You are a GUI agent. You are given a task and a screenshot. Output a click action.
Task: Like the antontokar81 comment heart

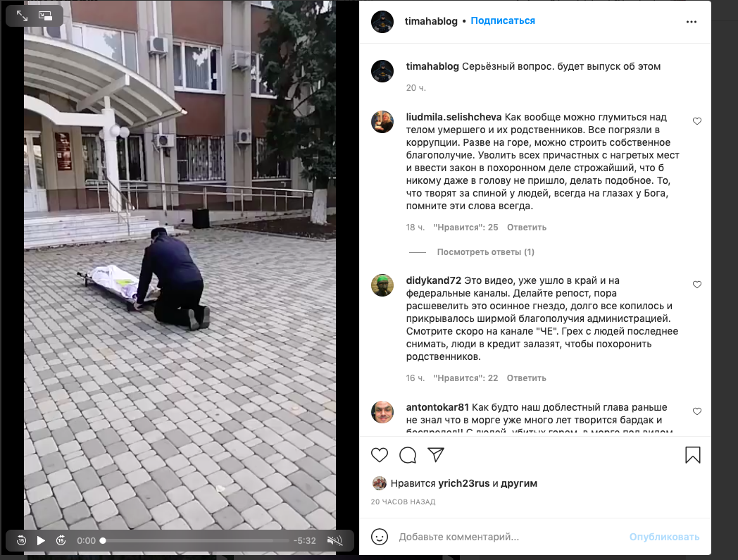(697, 411)
